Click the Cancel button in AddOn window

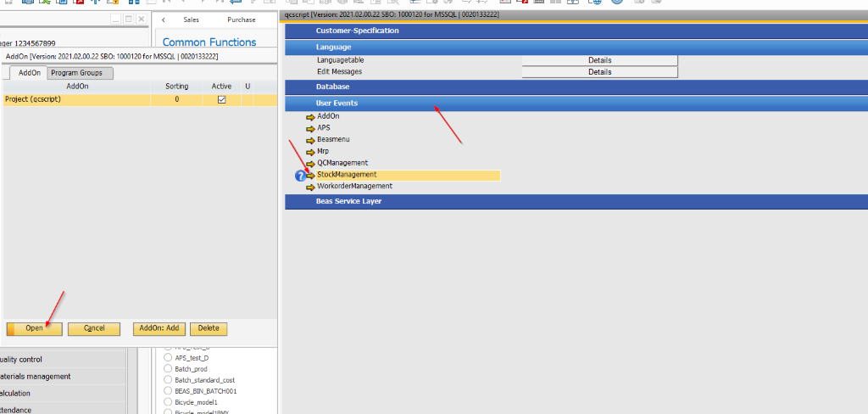point(94,328)
